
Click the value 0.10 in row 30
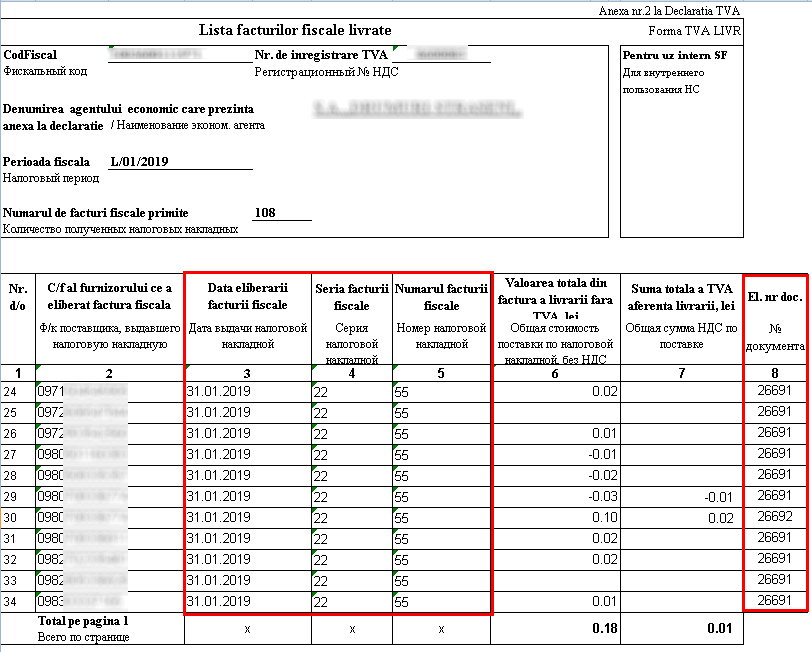(x=605, y=517)
